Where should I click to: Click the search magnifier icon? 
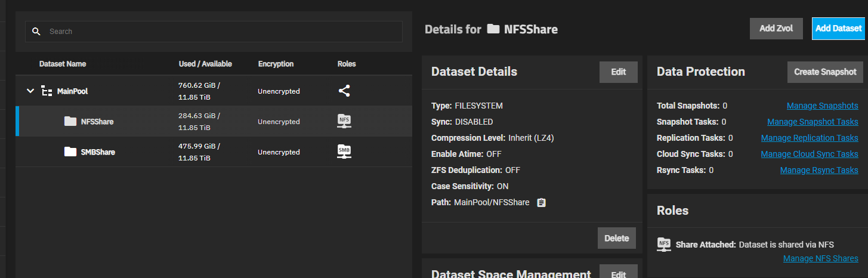36,32
